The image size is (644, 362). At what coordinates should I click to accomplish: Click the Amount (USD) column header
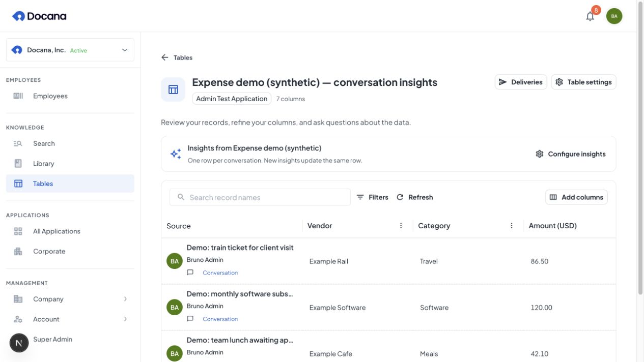tap(552, 226)
